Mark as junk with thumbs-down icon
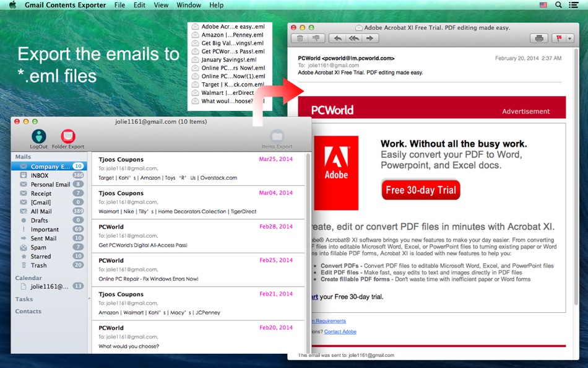The height and width of the screenshot is (368, 588). (316, 38)
